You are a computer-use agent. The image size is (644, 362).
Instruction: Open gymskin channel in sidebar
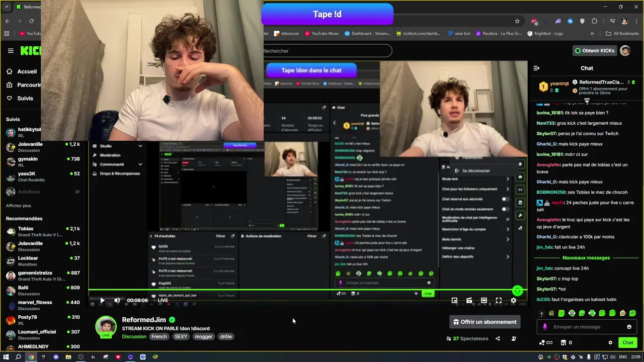point(43,162)
